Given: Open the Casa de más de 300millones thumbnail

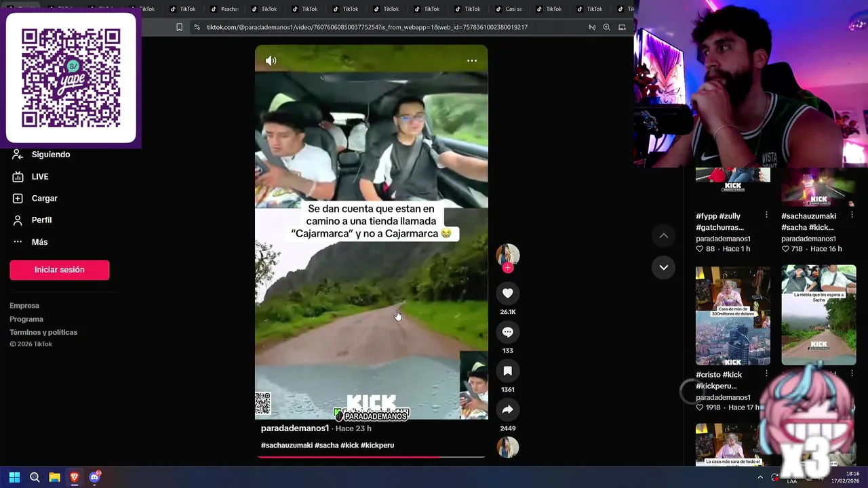Looking at the screenshot, I should (x=733, y=315).
